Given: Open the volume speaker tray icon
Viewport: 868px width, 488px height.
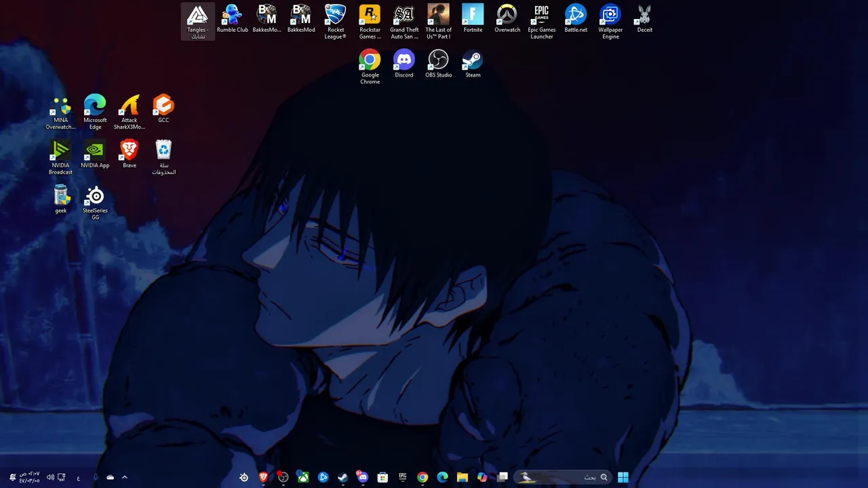Looking at the screenshot, I should (x=50, y=477).
